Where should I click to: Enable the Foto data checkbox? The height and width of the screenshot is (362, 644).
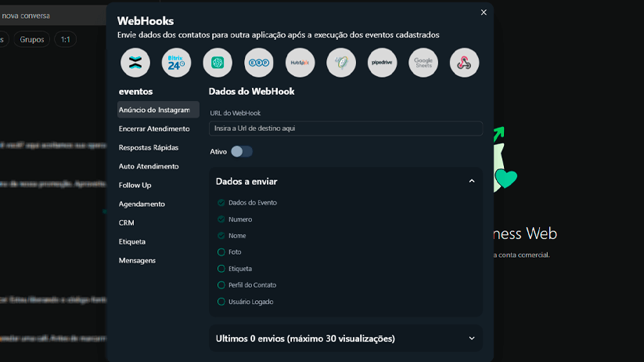[x=221, y=252]
